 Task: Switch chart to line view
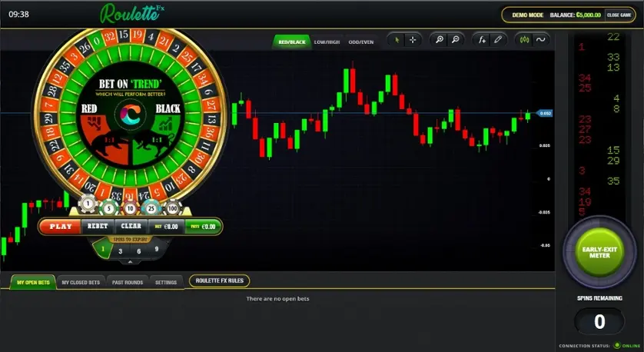coord(540,40)
